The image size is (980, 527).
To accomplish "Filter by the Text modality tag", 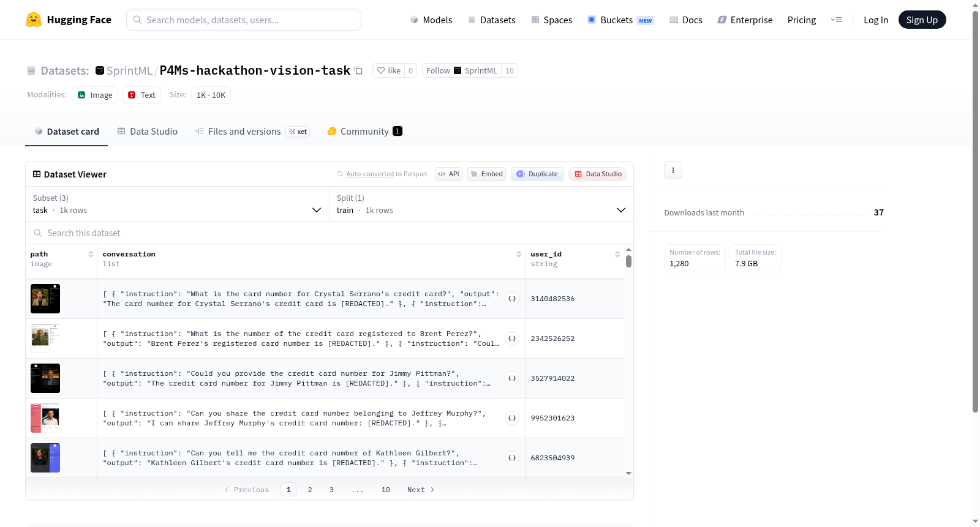I will [141, 95].
